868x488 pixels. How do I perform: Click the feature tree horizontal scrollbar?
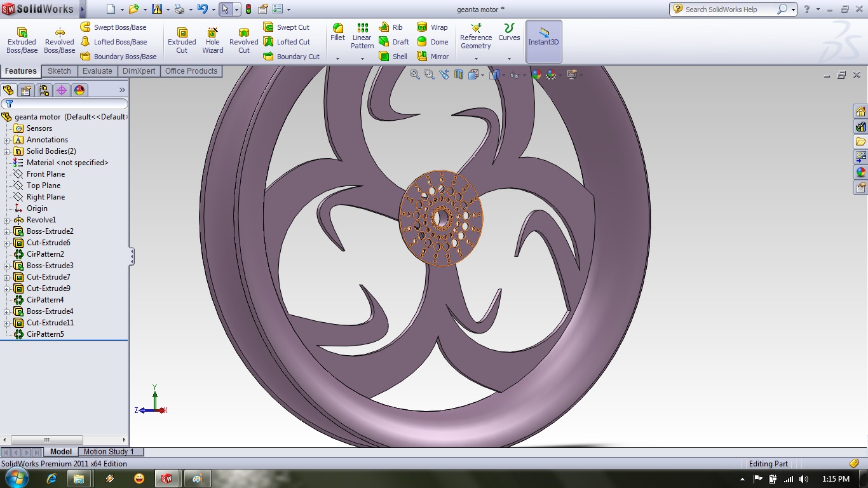[65, 440]
